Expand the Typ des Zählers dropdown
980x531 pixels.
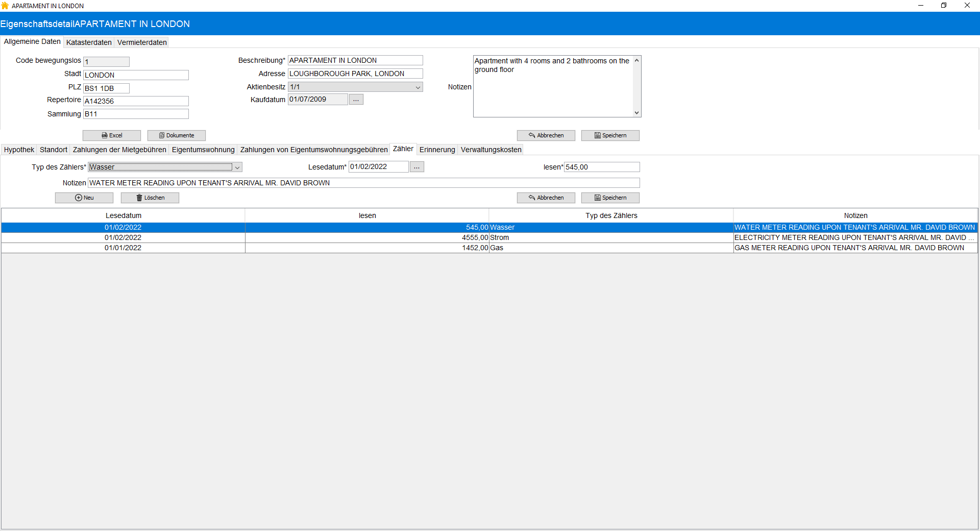pyautogui.click(x=237, y=167)
